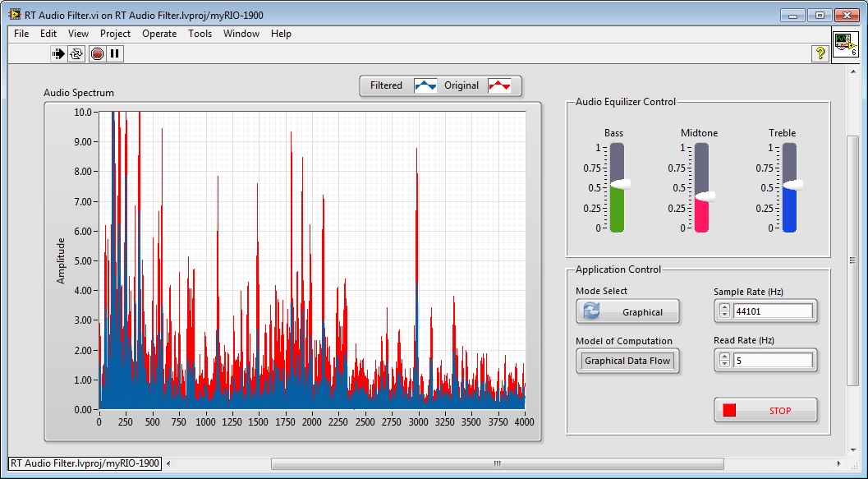The width and height of the screenshot is (868, 479).
Task: Click the Original plot legend icon
Action: tap(499, 85)
